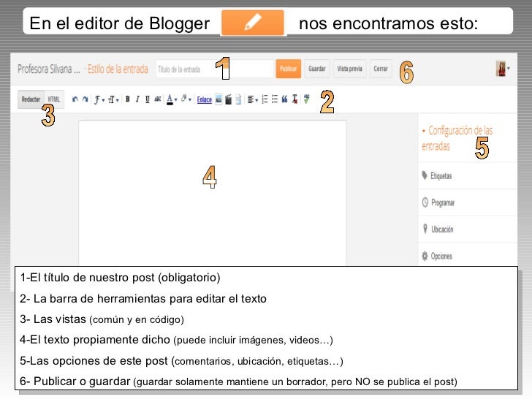Toggle strikethrough formatting

157,99
